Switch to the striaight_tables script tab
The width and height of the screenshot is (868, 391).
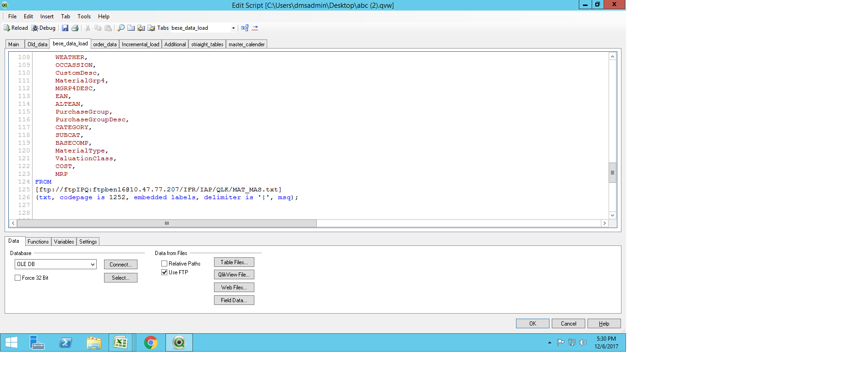[x=207, y=44]
